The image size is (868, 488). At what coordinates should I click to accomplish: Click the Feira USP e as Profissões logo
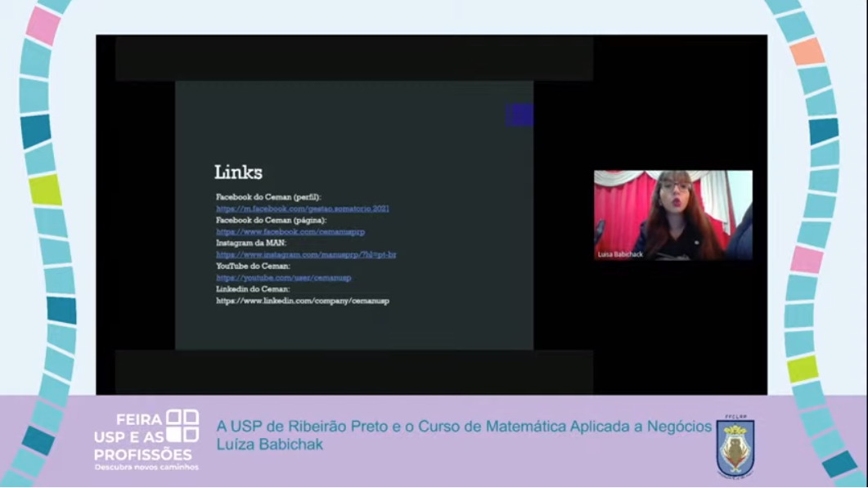pyautogui.click(x=146, y=441)
